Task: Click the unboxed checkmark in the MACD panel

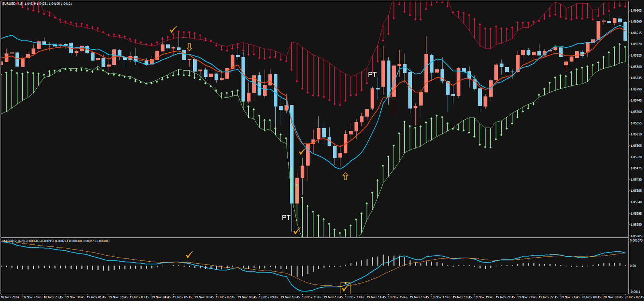Action: [x=189, y=255]
